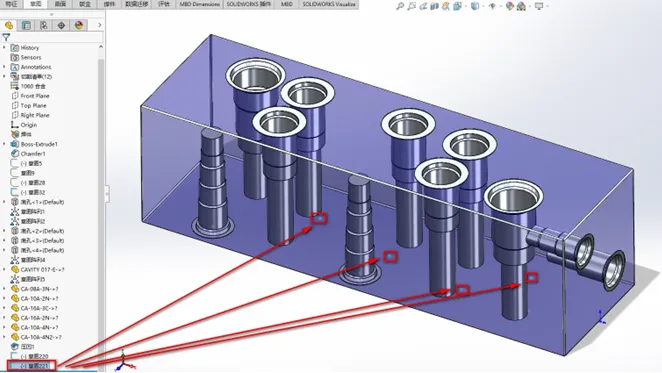The width and height of the screenshot is (662, 373).
Task: Open the SOLIDWORKS 插件 add-ins tab
Action: [x=249, y=4]
